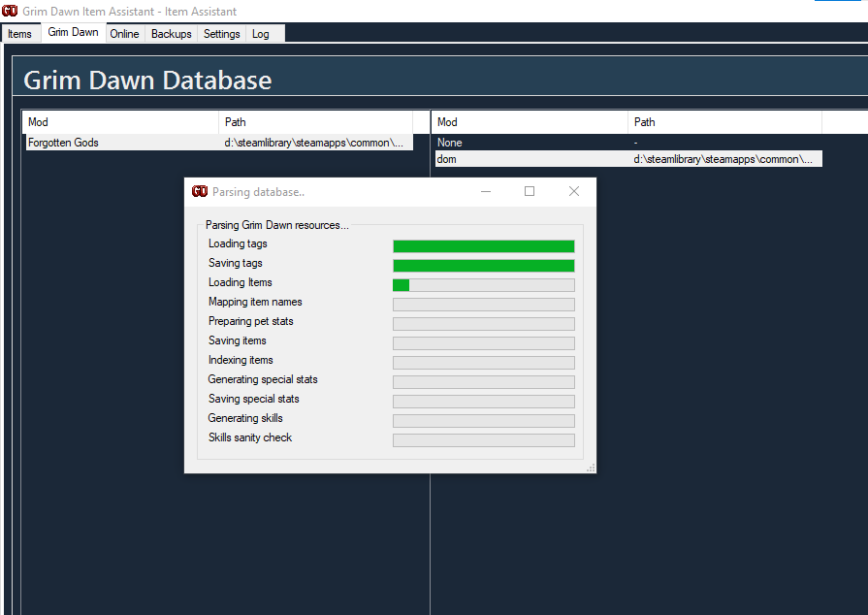The image size is (868, 615).
Task: Click the Generating special stats progress bar
Action: [x=484, y=382]
